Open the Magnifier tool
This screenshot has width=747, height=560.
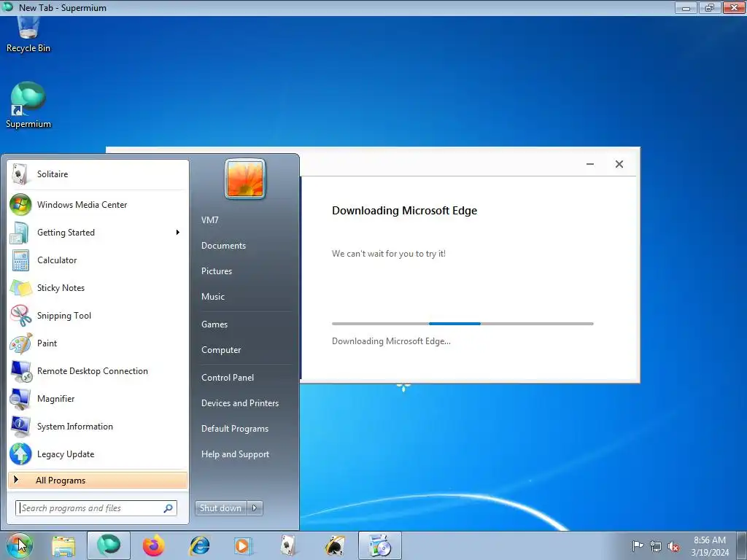tap(98, 399)
